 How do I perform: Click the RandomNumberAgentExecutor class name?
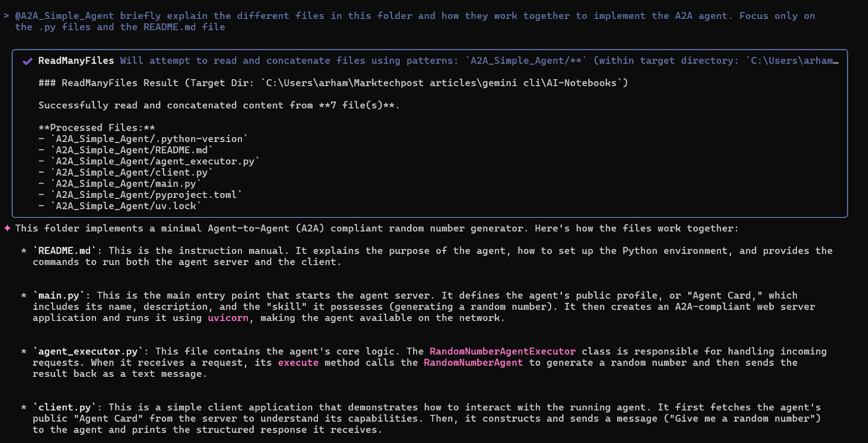tap(502, 351)
